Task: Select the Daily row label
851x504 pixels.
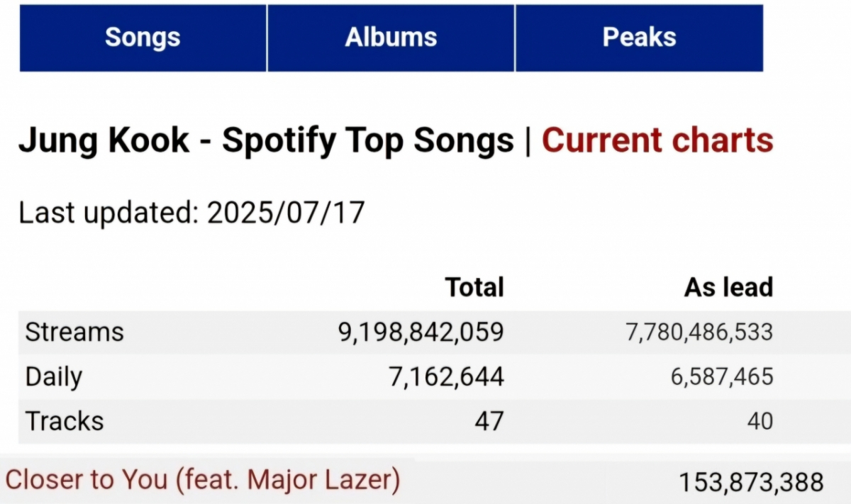Action: (53, 377)
